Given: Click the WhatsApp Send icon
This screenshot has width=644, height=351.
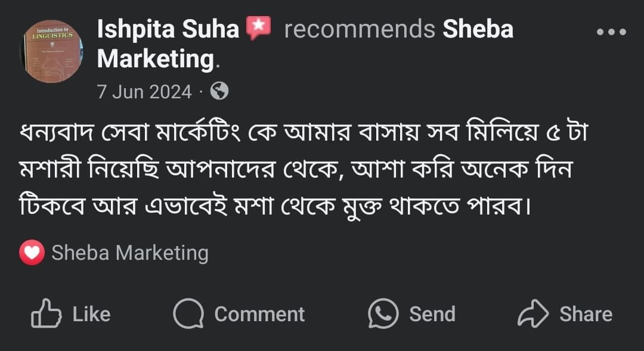Looking at the screenshot, I should 383,314.
